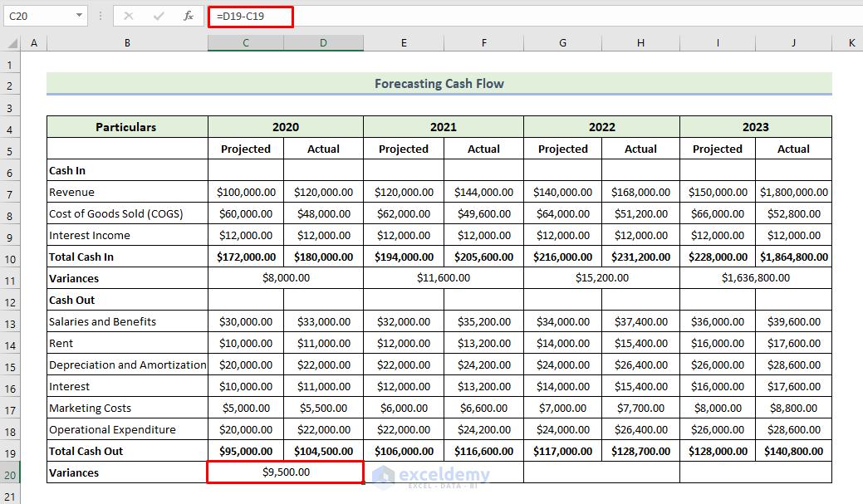Select column A header
863x504 pixels.
click(34, 43)
